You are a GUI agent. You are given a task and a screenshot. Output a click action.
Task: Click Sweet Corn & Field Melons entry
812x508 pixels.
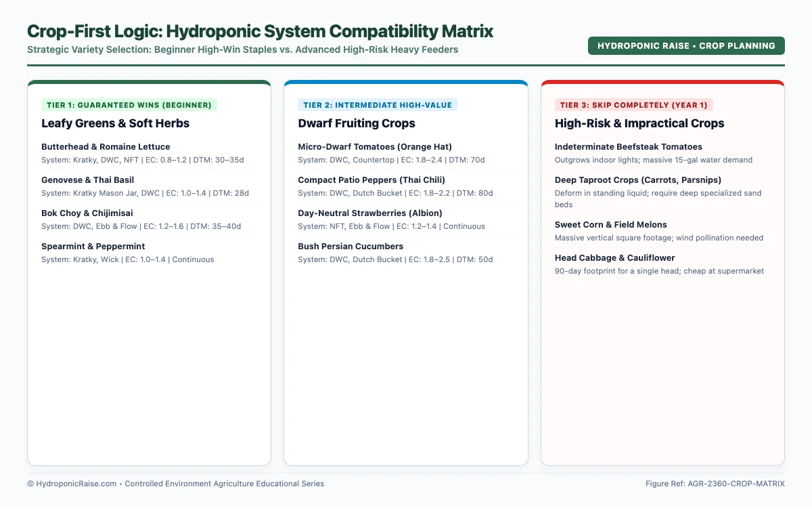pyautogui.click(x=611, y=225)
